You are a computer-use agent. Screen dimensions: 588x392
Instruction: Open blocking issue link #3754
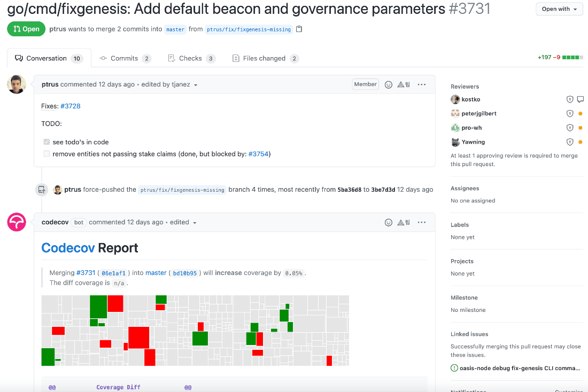click(x=258, y=154)
